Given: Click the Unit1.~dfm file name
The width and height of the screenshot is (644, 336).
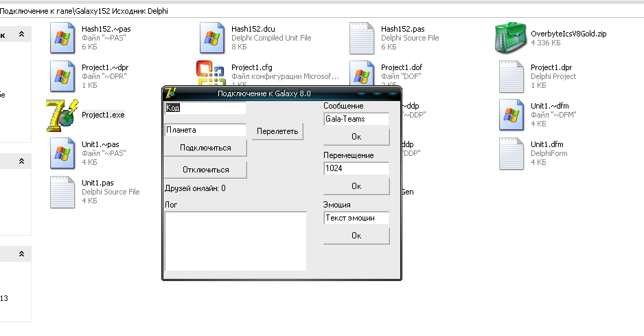Looking at the screenshot, I should coord(549,106).
